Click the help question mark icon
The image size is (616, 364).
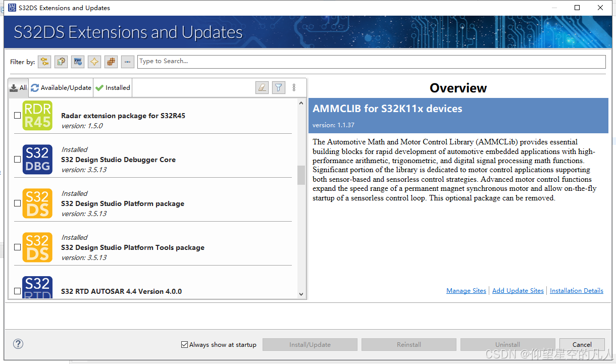[18, 344]
